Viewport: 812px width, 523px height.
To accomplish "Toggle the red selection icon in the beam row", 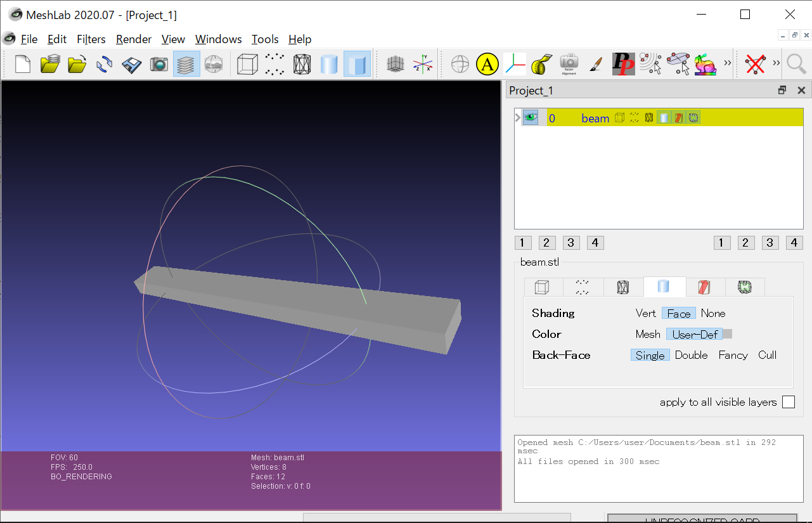I will [678, 117].
